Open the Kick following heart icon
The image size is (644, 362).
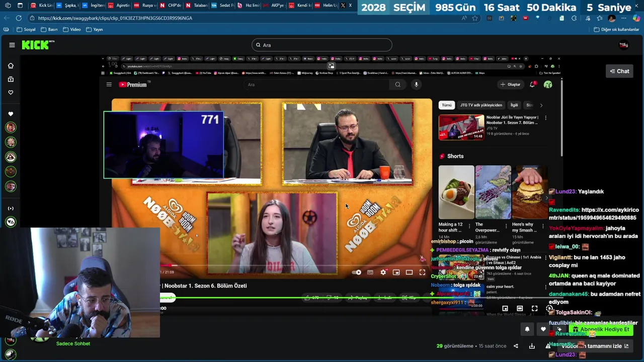click(11, 93)
